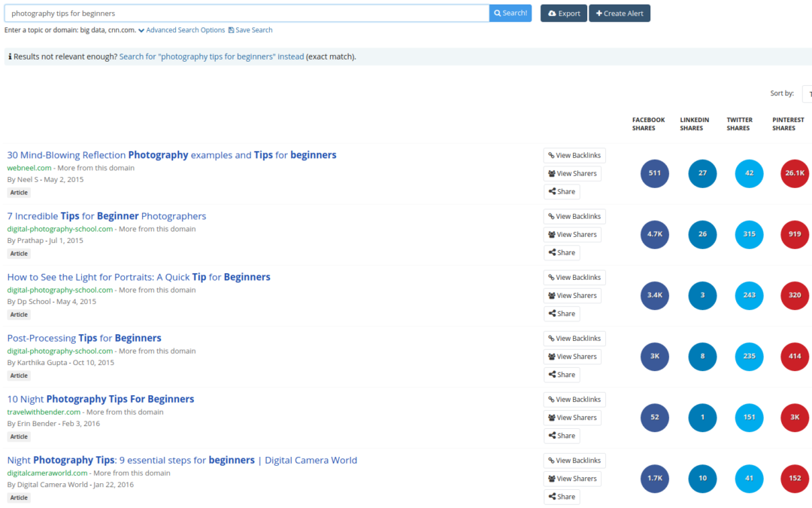Click the Facebook Shares column header
812x508 pixels.
[648, 124]
